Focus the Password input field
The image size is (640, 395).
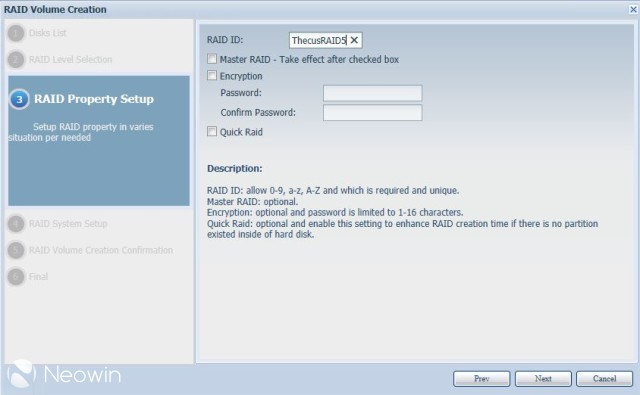373,93
